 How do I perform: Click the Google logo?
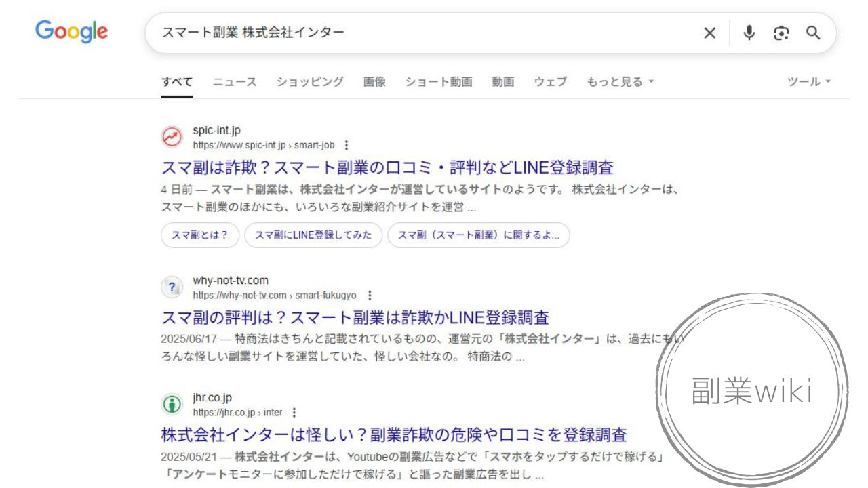coord(71,31)
